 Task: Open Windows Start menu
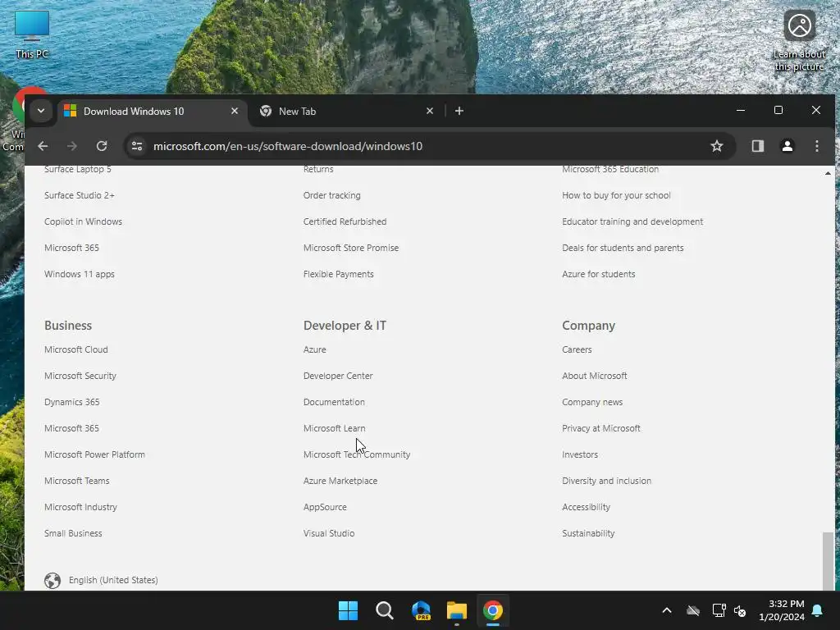click(x=348, y=610)
